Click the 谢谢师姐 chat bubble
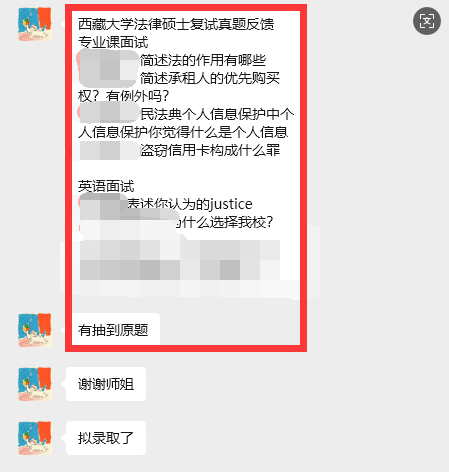The width and height of the screenshot is (449, 472). pyautogui.click(x=106, y=384)
